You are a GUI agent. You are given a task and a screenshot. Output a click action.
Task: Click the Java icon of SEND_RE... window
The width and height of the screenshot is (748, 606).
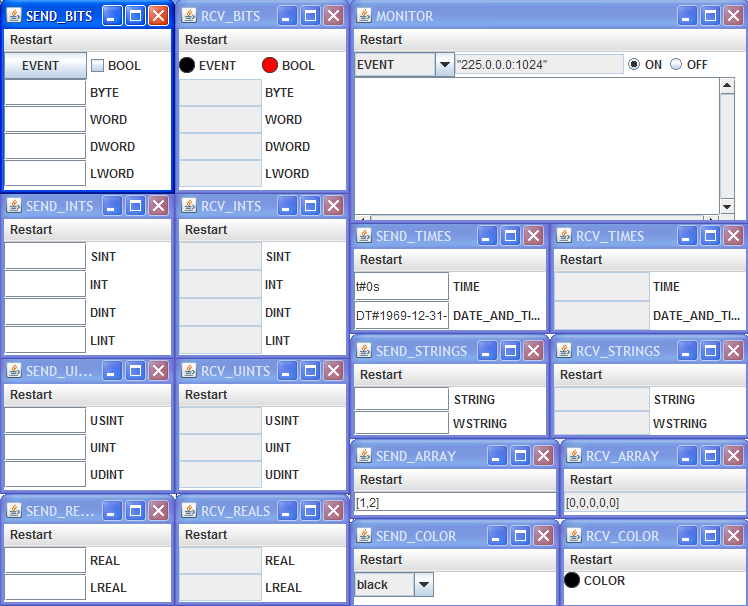(x=14, y=511)
